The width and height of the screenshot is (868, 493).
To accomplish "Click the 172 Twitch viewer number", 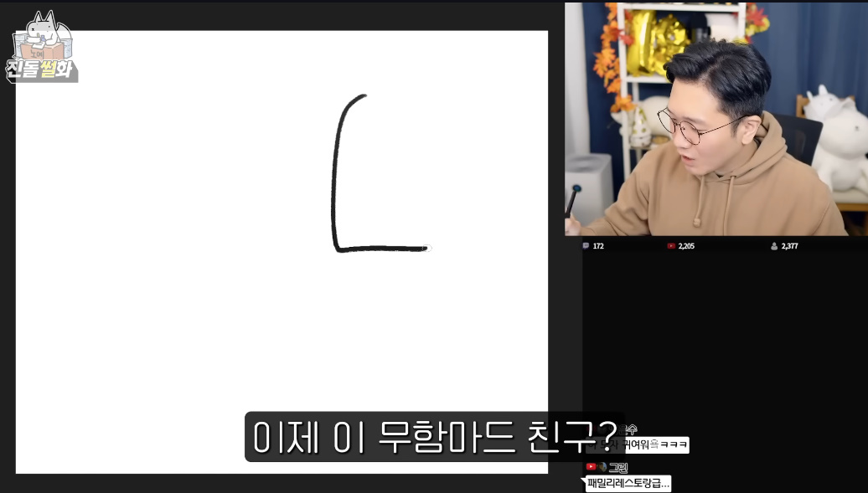I will 598,246.
